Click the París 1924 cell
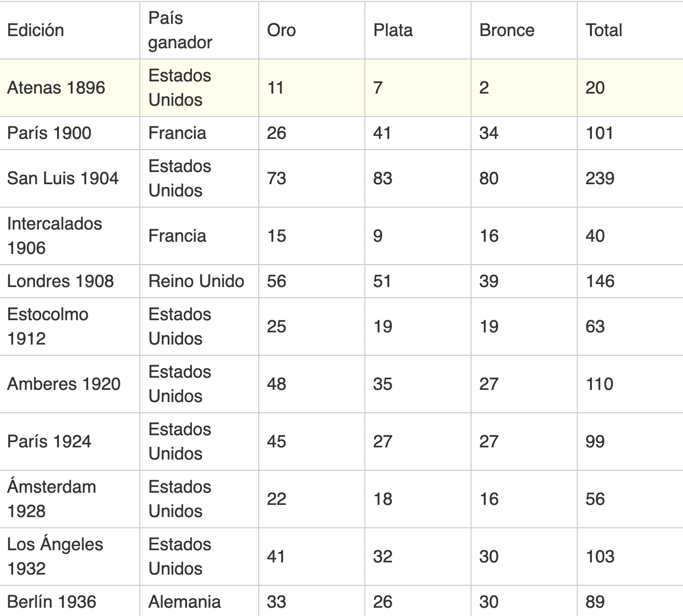Viewport: 683px width, 616px height. click(70, 442)
